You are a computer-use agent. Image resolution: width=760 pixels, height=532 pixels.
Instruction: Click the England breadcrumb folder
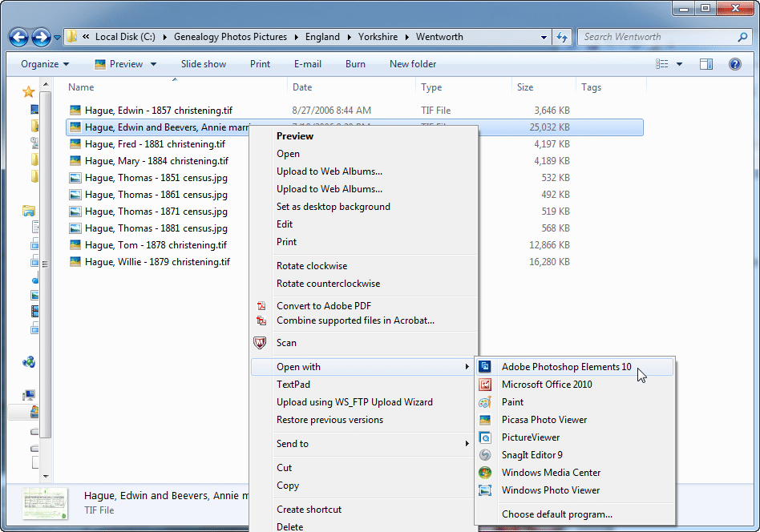tap(322, 37)
